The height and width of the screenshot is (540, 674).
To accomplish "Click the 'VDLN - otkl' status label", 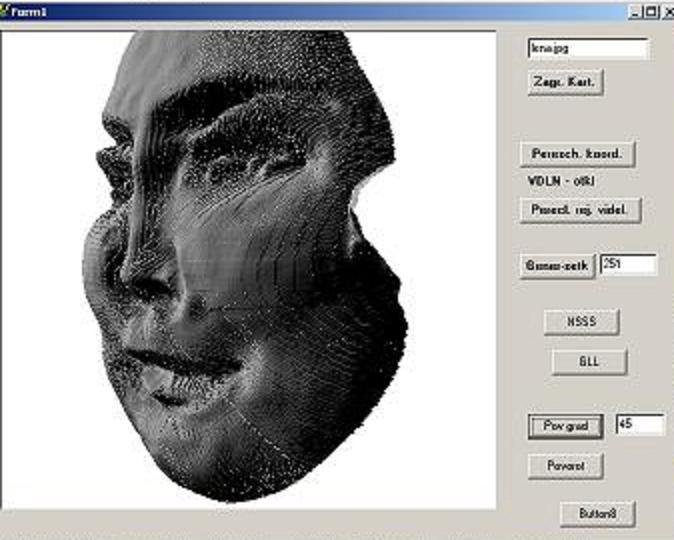I will coord(561,181).
